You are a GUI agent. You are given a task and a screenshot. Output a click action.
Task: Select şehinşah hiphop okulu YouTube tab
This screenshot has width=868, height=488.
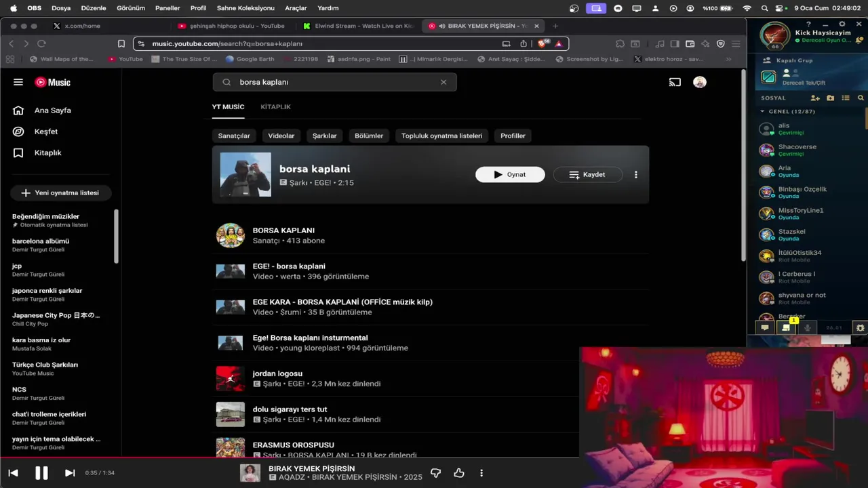pos(231,26)
